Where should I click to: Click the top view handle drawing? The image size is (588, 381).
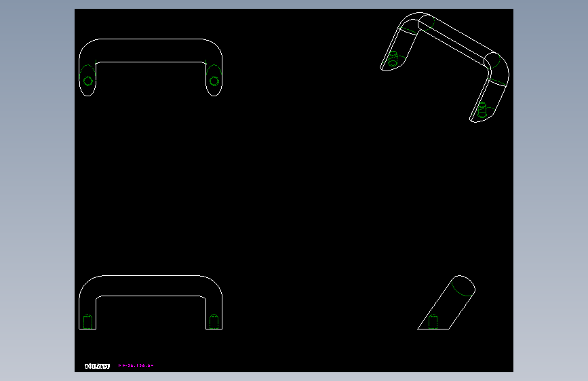(x=151, y=68)
